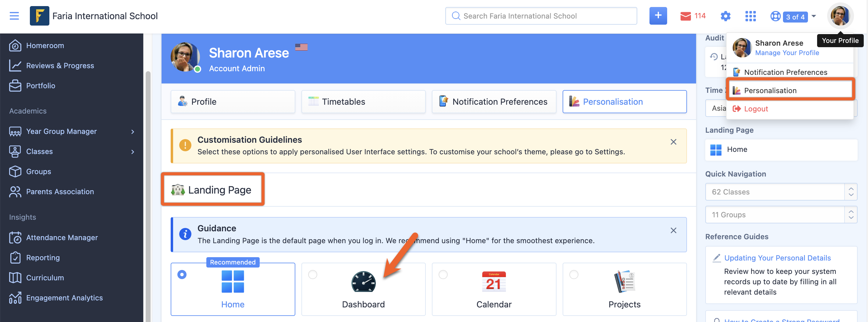Choose Personalisation in profile menu
The image size is (868, 322).
(789, 90)
